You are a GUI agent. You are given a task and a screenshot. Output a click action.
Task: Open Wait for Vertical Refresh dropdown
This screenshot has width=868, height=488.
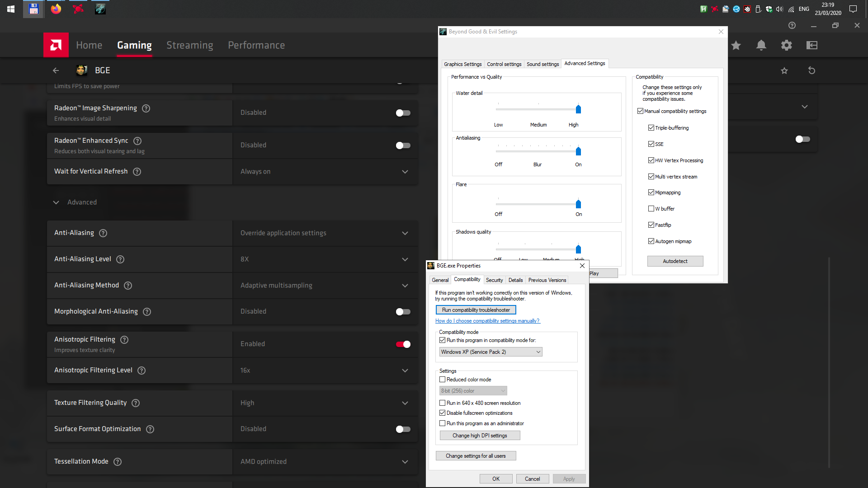(x=325, y=172)
